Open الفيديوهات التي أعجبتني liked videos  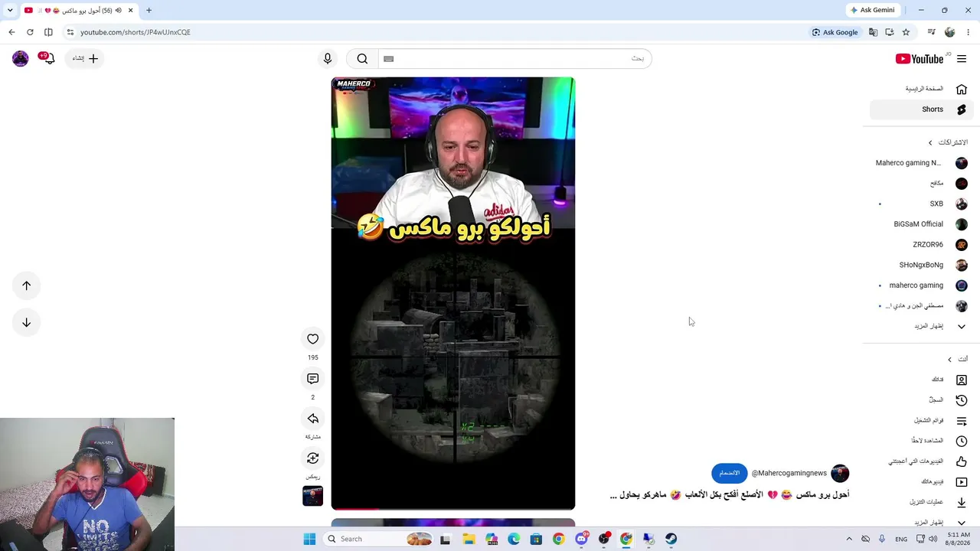[922, 461]
